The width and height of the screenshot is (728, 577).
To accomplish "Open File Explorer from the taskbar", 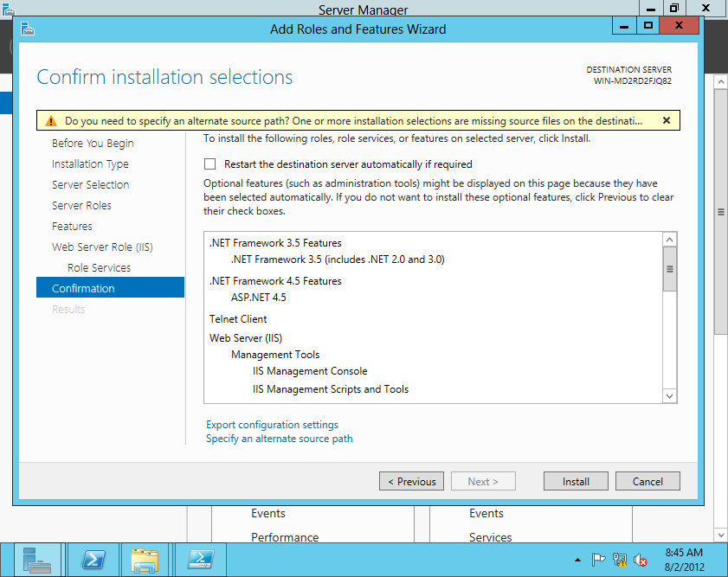I will coord(145,560).
